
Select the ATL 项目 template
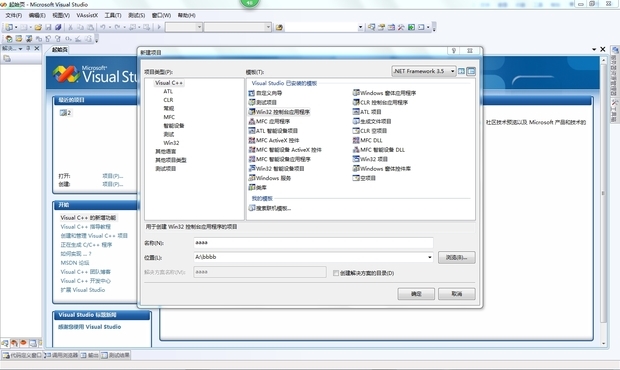[x=367, y=112]
